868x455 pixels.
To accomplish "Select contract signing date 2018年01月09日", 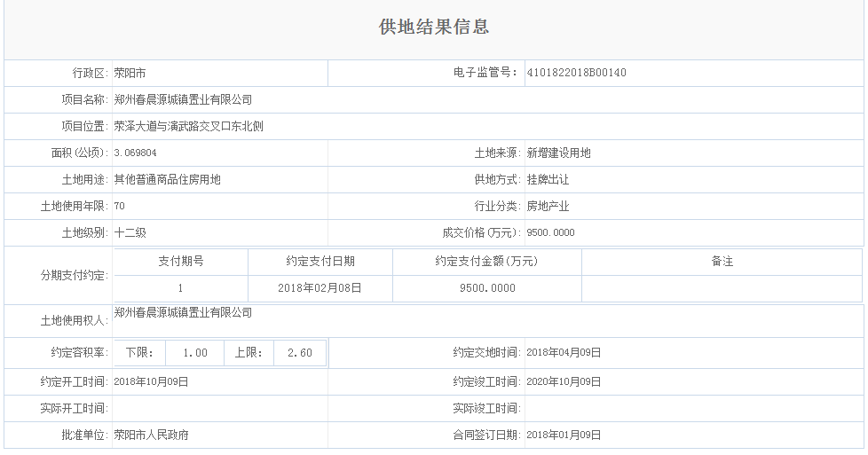I will (564, 435).
